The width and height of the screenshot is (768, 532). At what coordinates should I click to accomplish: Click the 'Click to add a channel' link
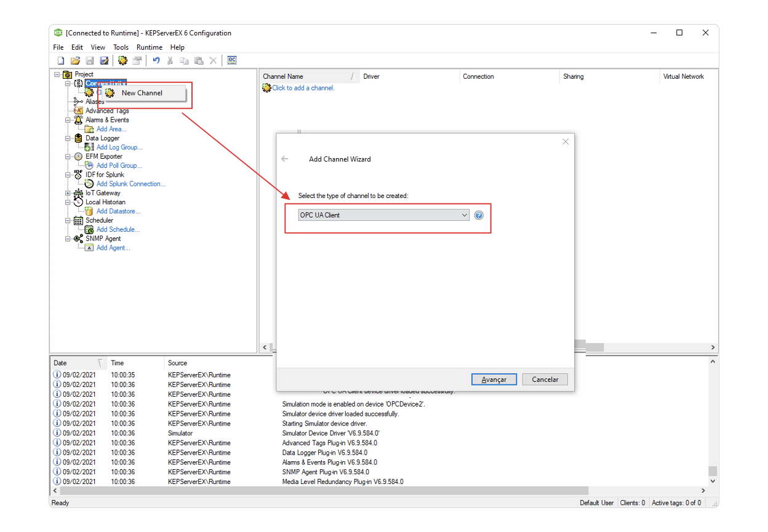pos(303,88)
